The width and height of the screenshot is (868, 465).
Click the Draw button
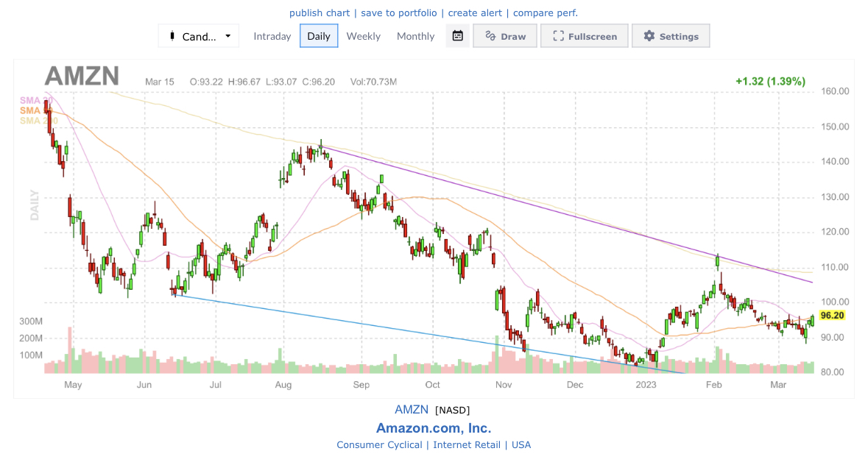click(x=505, y=36)
